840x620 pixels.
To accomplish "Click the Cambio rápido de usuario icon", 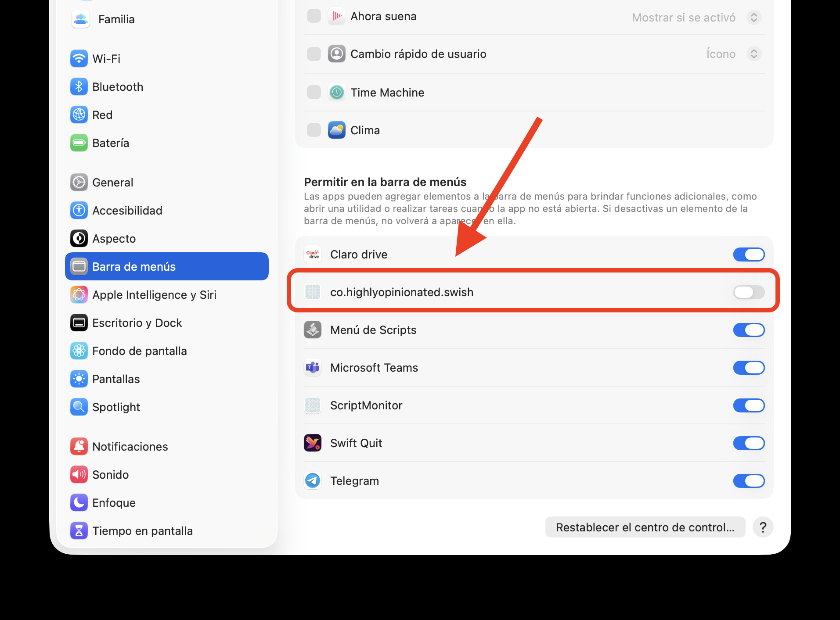I will coord(337,54).
